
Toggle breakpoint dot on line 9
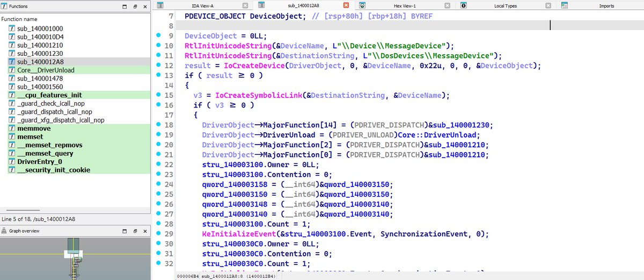[159, 35]
